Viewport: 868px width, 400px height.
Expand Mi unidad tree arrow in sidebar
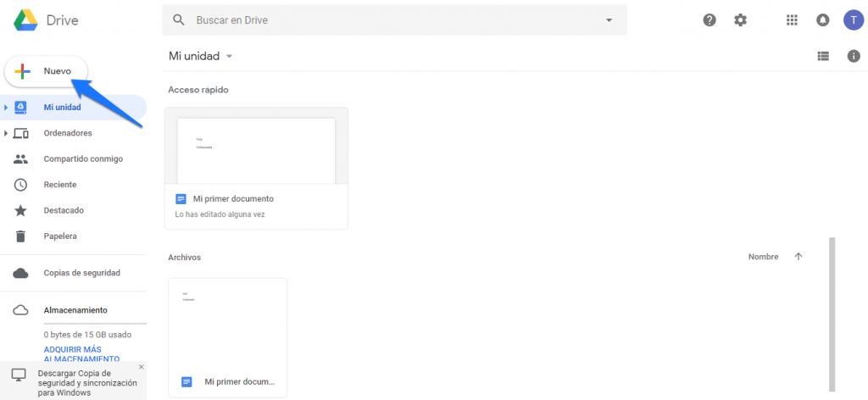point(6,108)
